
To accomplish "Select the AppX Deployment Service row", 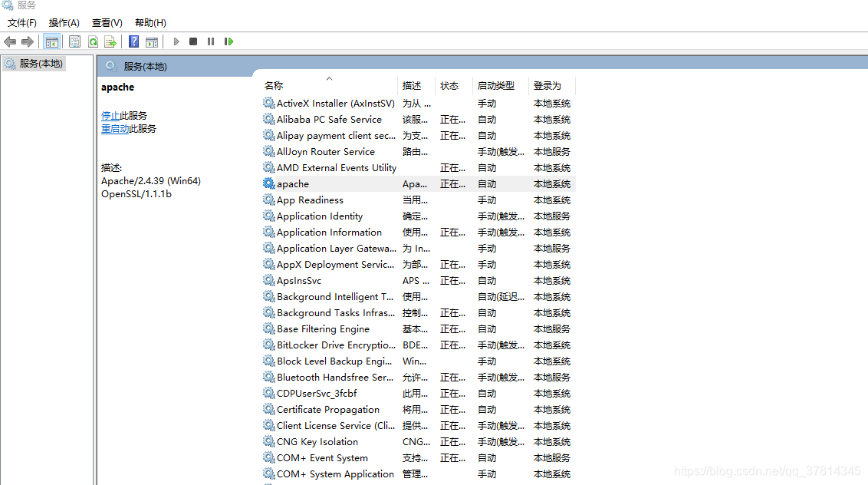I will (x=418, y=265).
